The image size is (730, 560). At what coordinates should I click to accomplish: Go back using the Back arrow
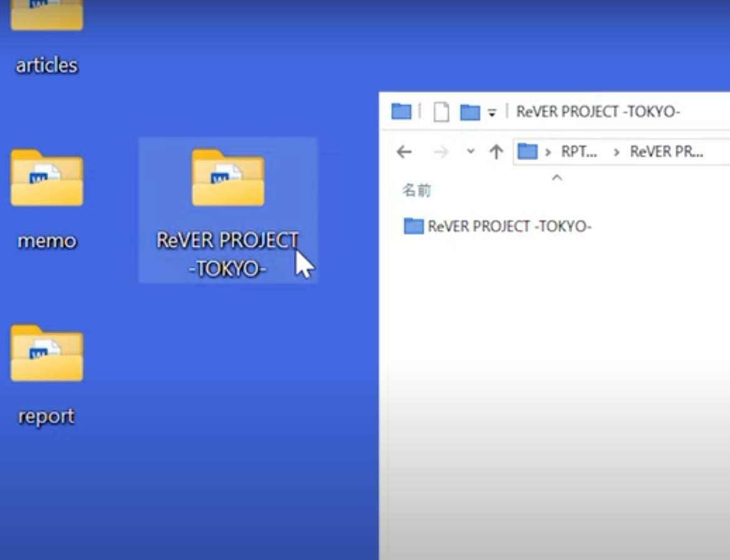click(404, 152)
